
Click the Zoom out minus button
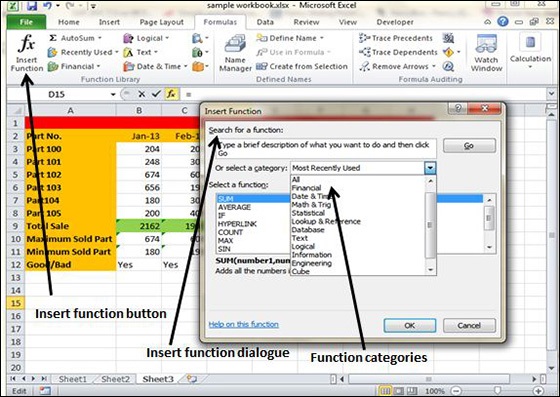455,391
